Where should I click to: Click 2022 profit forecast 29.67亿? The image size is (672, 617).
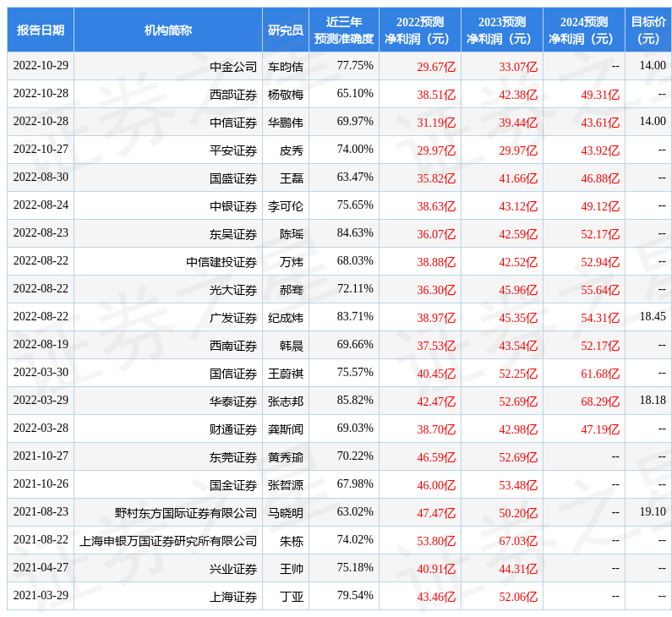[x=436, y=67]
